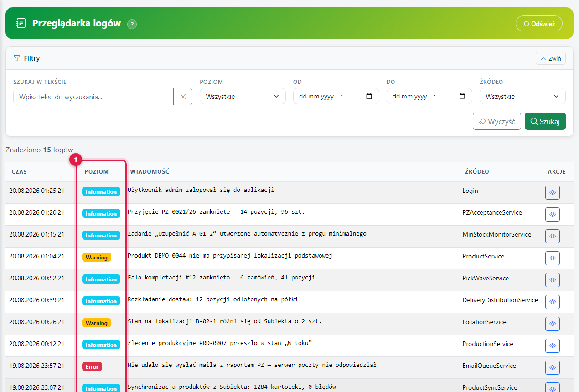This screenshot has height=392, width=579.
Task: Click the Poziom column header
Action: 97,172
